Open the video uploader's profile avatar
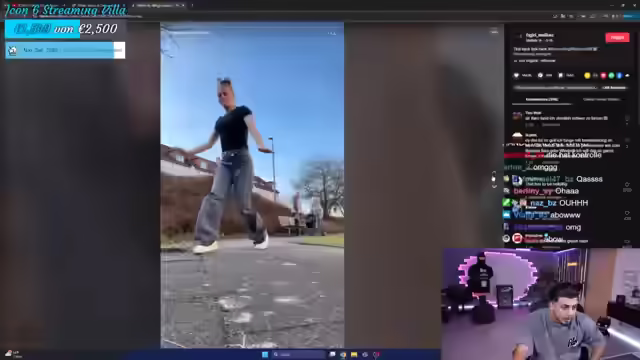640x360 pixels. (x=518, y=37)
